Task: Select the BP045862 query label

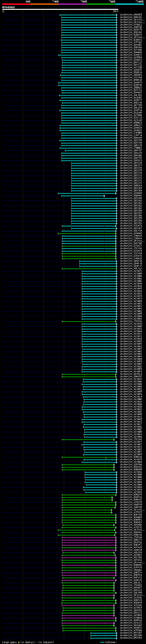Action: [8, 7]
